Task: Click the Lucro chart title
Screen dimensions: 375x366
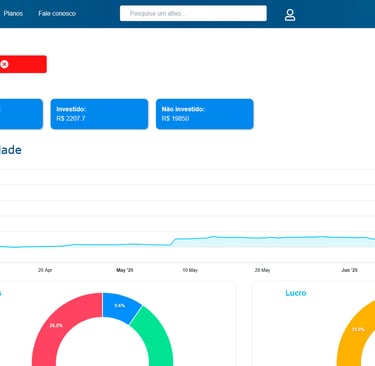Action: pyautogui.click(x=296, y=293)
